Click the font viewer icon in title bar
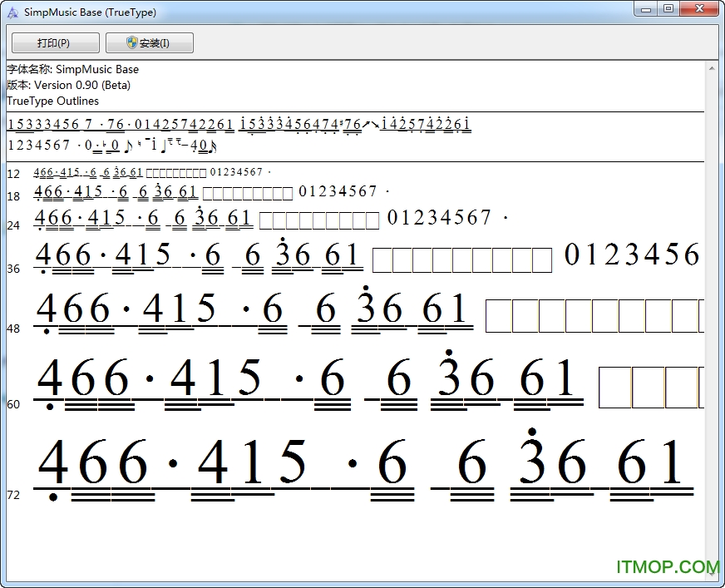725x588 pixels. pos(12,12)
